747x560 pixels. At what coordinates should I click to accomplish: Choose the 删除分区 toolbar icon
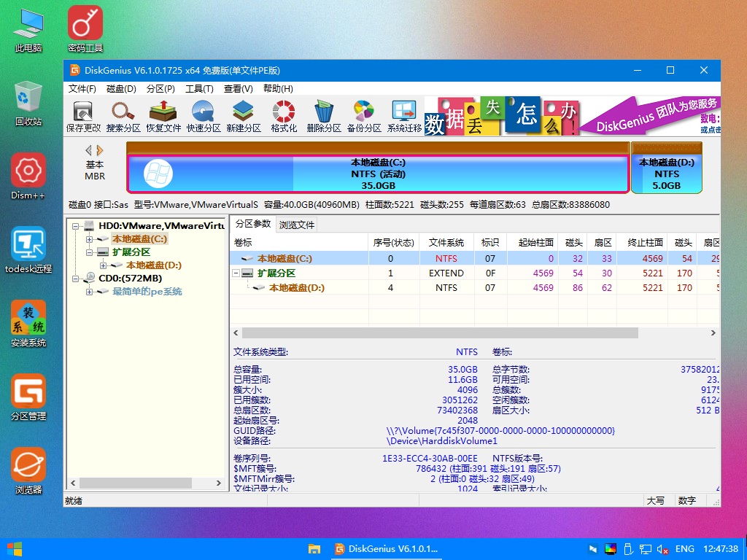point(324,117)
